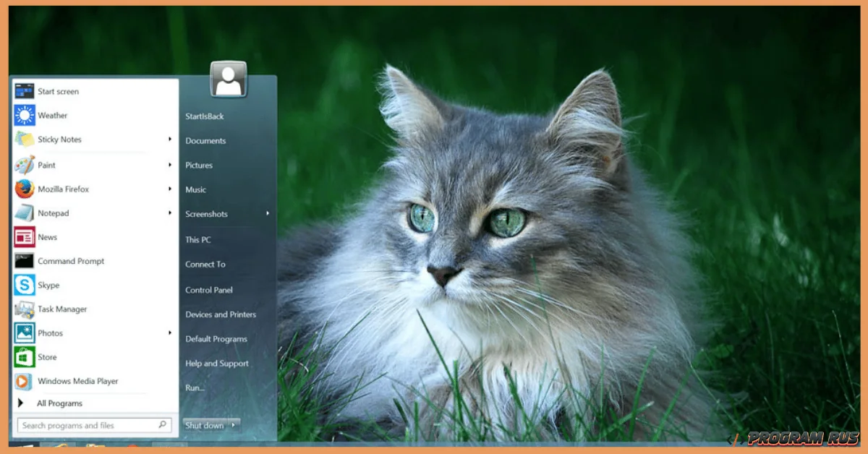This screenshot has width=868, height=454.
Task: Click the user account picture
Action: click(229, 80)
